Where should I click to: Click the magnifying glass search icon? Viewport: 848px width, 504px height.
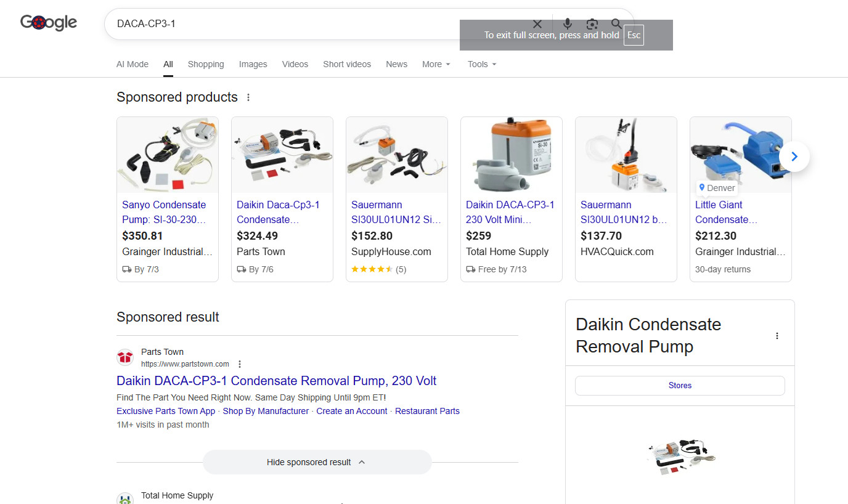tap(616, 24)
